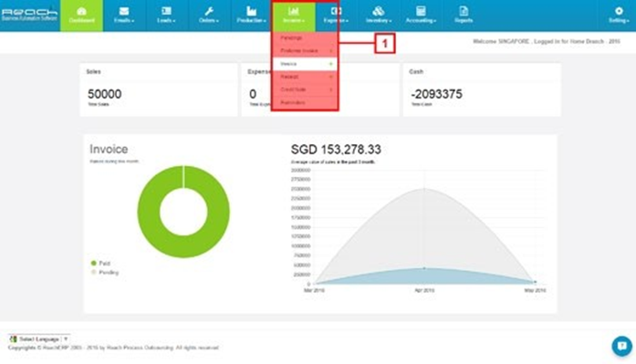Toggle the Pending legend item
Viewport: 636px width, 364px height.
coord(105,273)
